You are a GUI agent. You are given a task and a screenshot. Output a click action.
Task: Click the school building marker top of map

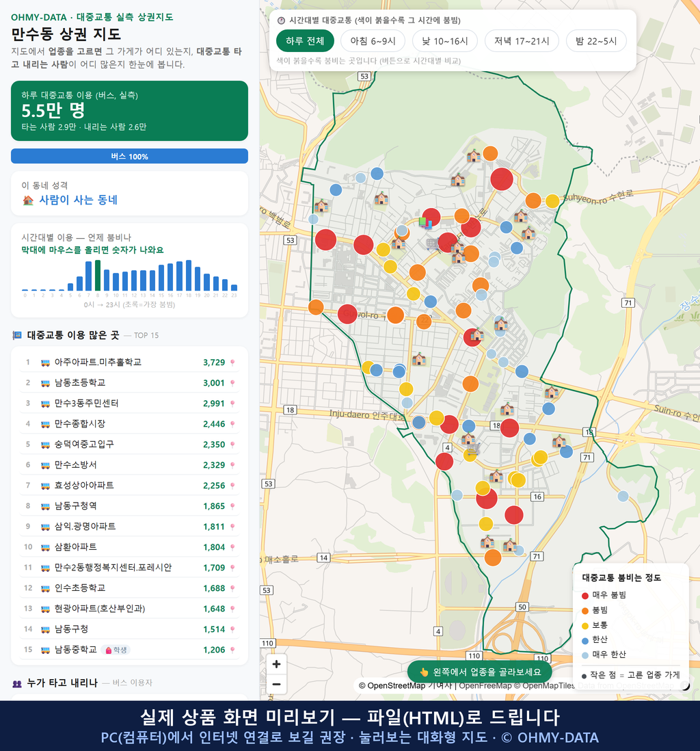coord(474,156)
